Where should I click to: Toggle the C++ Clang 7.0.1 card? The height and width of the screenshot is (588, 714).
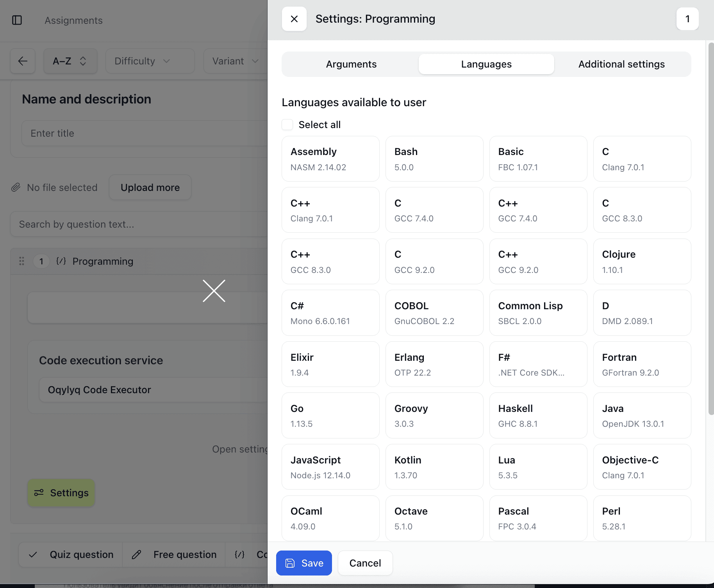pyautogui.click(x=330, y=210)
